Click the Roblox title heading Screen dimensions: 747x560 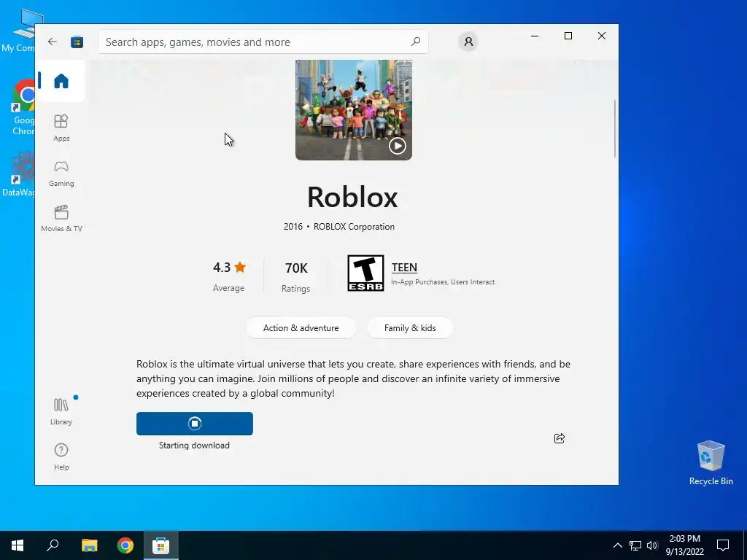[x=352, y=197]
